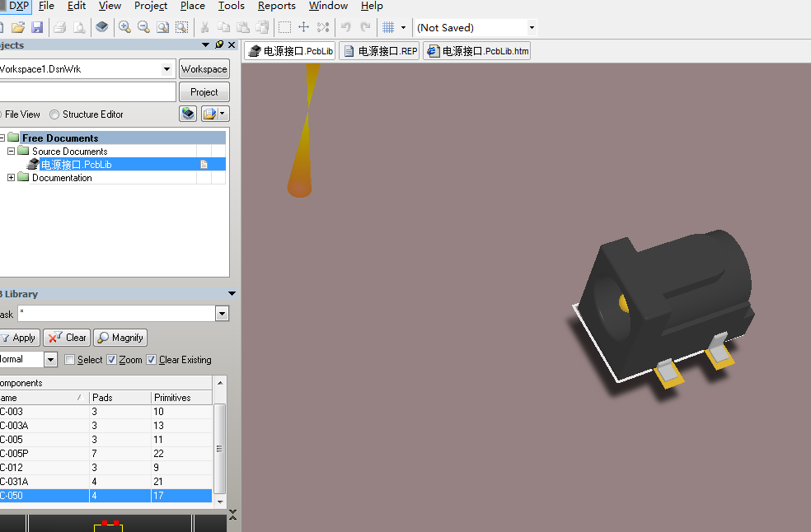Click the Workspace button
Screen dimensions: 811x532
pyautogui.click(x=204, y=68)
